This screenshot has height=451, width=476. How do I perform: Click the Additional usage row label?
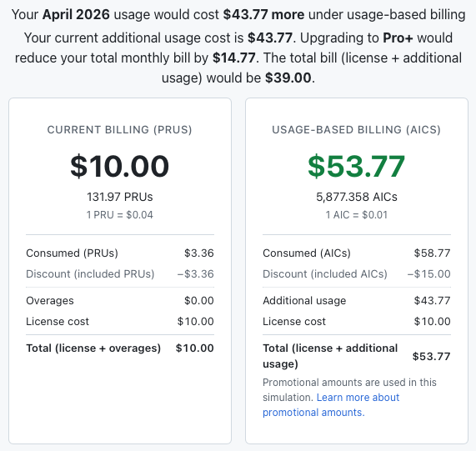pos(304,300)
